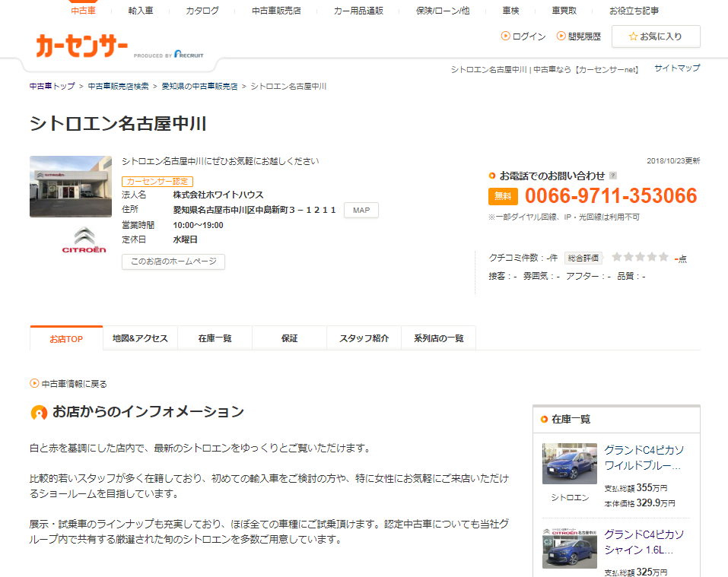
Task: Click the ログイン link
Action: [x=529, y=36]
